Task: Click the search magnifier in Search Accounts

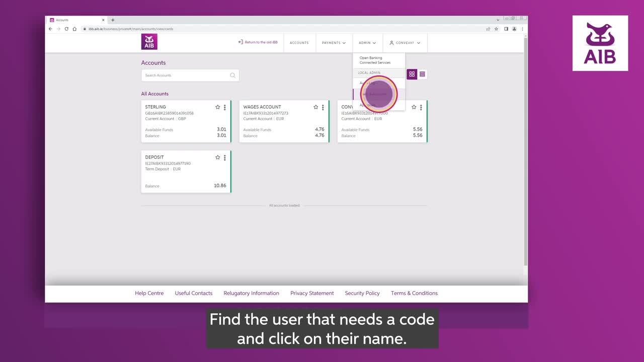Action: (232, 75)
